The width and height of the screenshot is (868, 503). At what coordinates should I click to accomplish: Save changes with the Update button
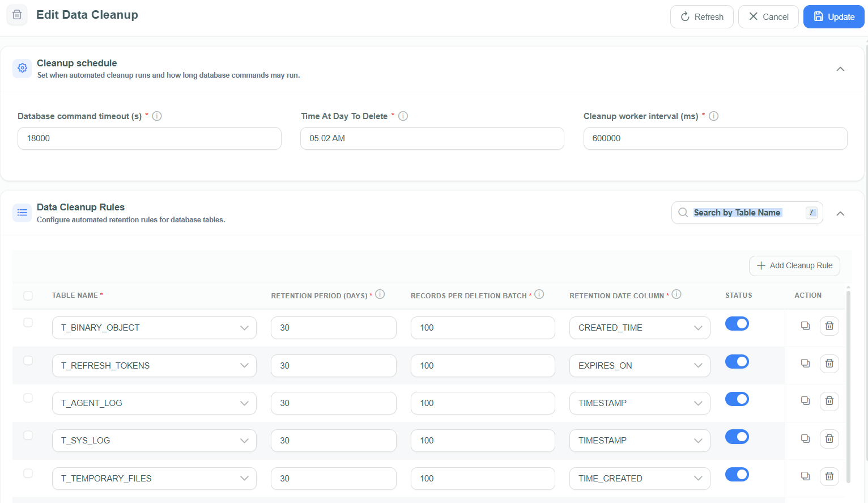[x=834, y=17]
